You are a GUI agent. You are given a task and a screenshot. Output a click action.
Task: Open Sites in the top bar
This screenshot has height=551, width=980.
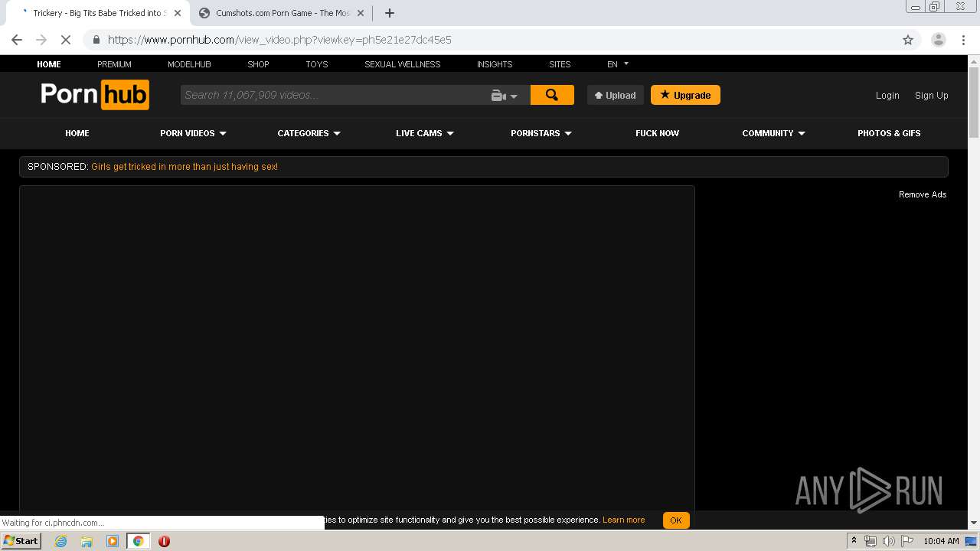pyautogui.click(x=560, y=64)
